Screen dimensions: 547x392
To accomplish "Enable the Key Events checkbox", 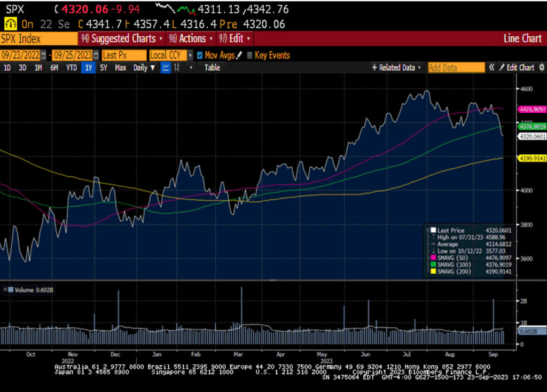I will pyautogui.click(x=249, y=55).
